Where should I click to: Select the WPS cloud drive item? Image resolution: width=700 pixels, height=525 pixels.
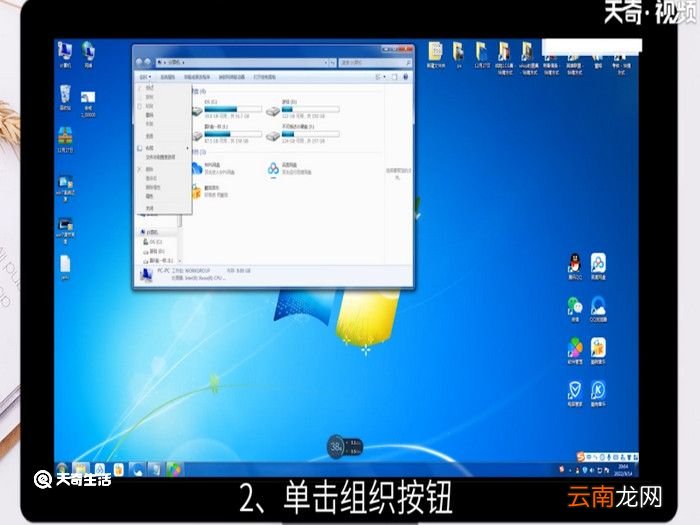point(214,168)
